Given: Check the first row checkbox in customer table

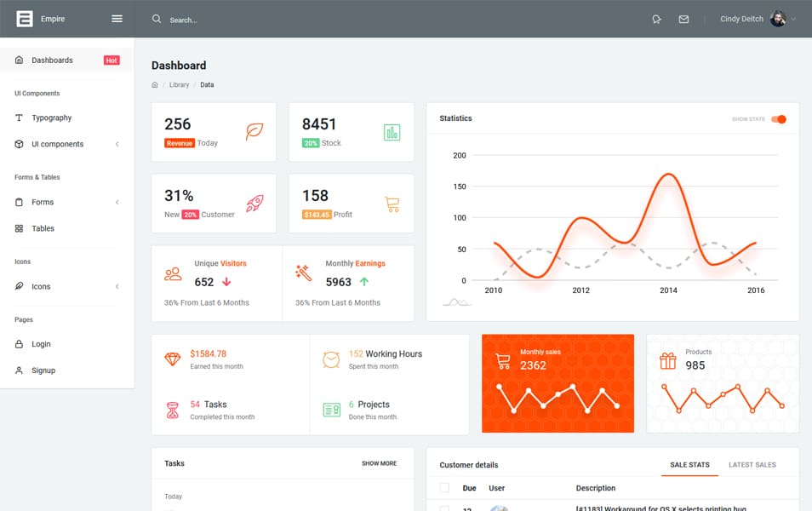Looking at the screenshot, I should coord(443,508).
